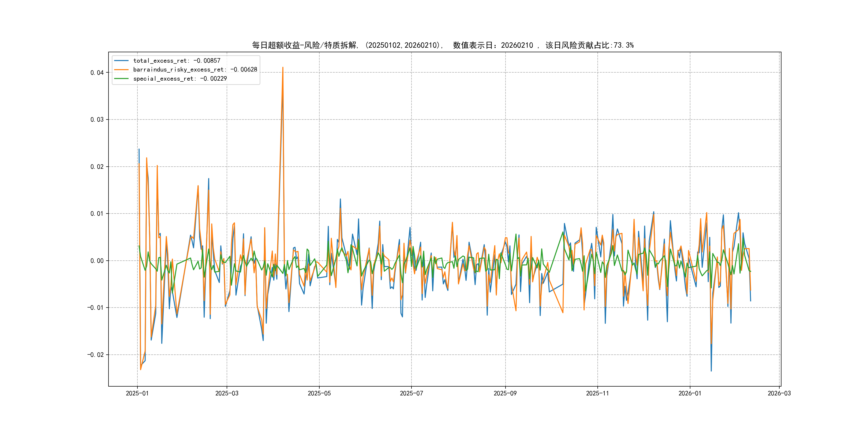Click the 2026-03 x-axis tick label

point(779,393)
